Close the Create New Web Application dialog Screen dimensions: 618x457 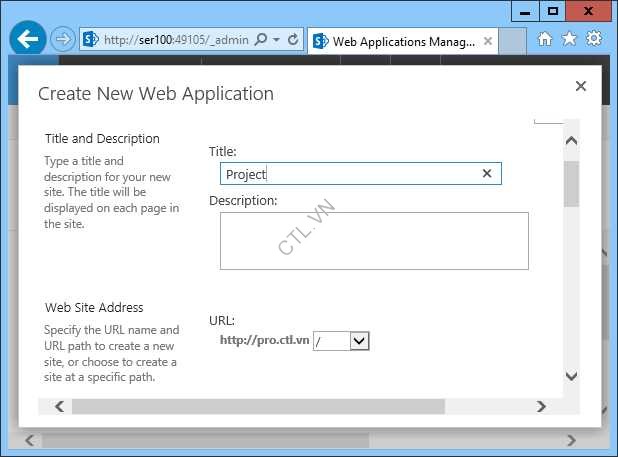(x=581, y=87)
